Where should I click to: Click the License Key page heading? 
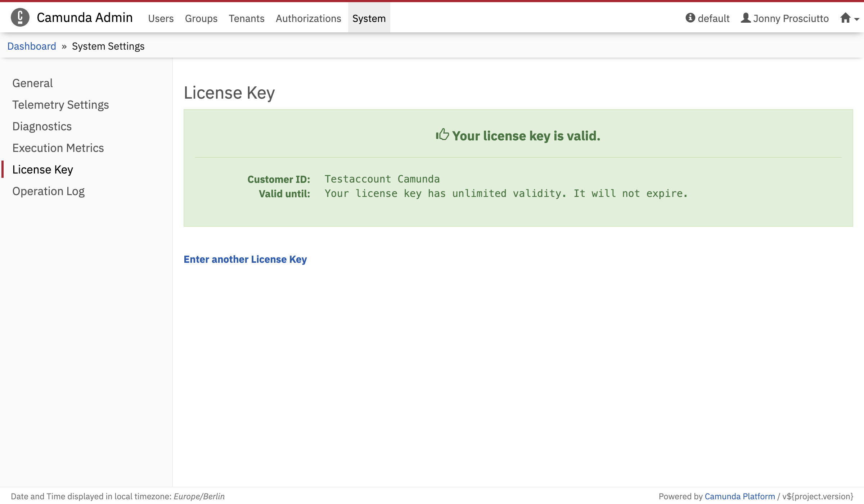229,93
